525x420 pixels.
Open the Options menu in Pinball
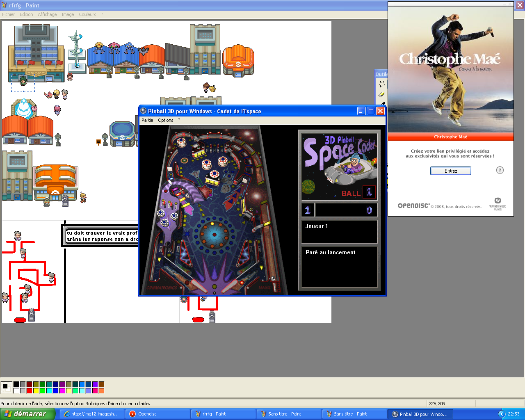(x=166, y=120)
